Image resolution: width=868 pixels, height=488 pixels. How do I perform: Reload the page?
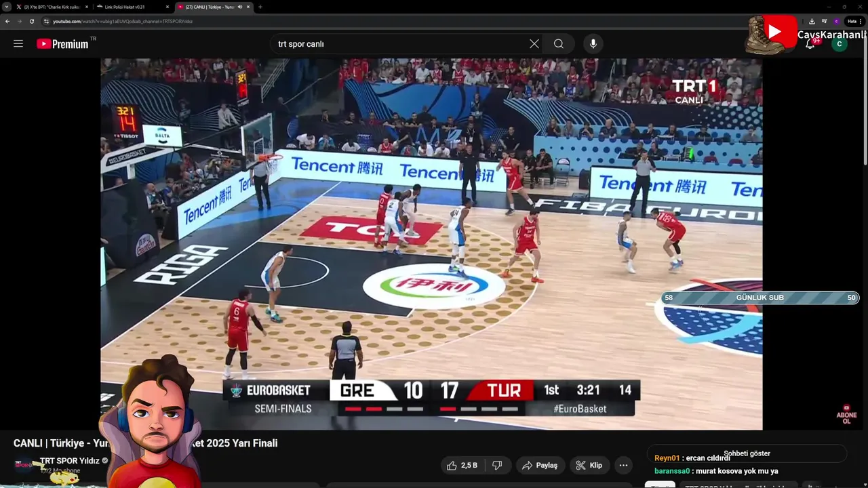[31, 21]
